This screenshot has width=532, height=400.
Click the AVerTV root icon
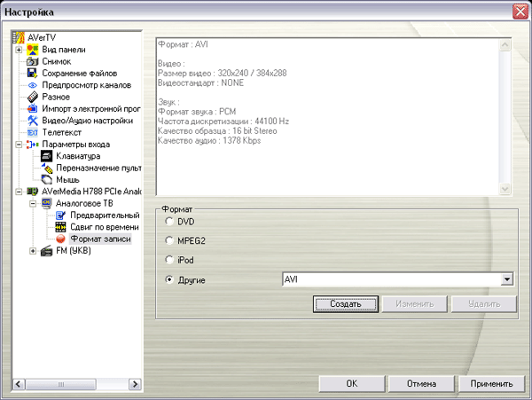(x=19, y=37)
